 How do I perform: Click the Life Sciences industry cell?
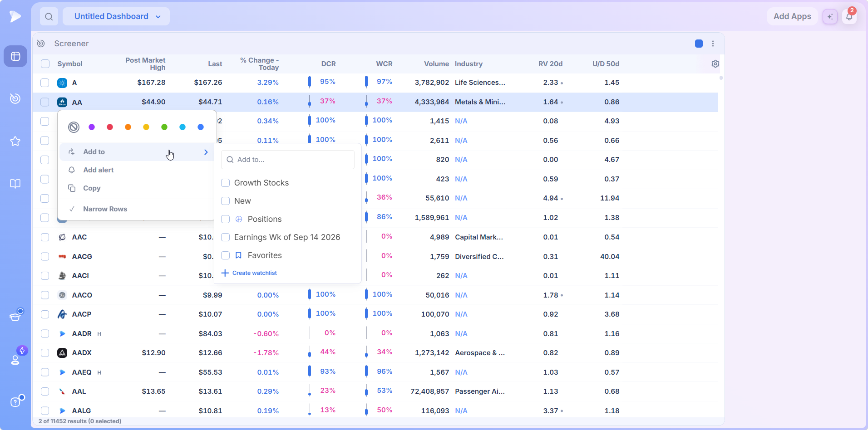(x=480, y=83)
